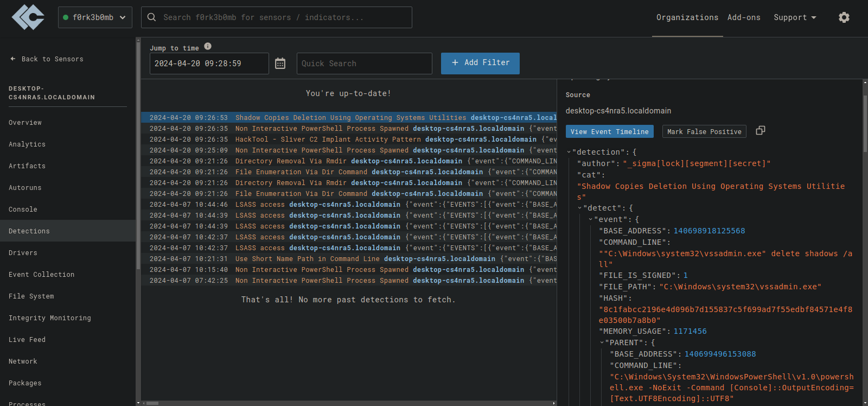The height and width of the screenshot is (406, 868).
Task: Select the 10:15:40 Non Interactive PowerShell row
Action: [x=349, y=270]
